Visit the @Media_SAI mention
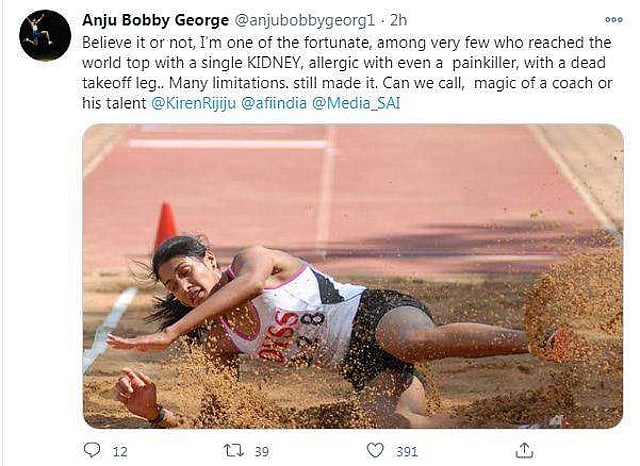This screenshot has height=466, width=640. (356, 103)
